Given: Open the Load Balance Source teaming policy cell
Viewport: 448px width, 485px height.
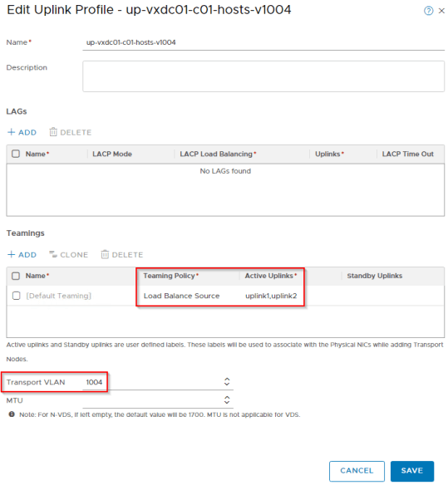Looking at the screenshot, I should click(181, 296).
